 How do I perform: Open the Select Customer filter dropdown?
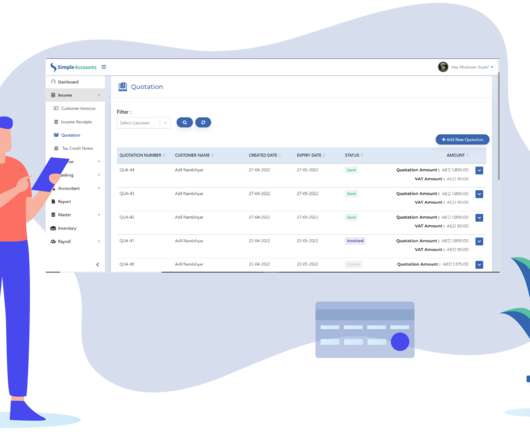144,123
